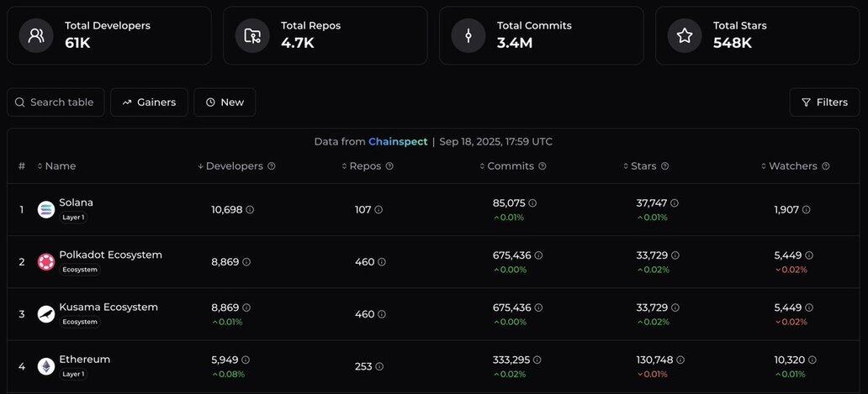Click the Solana logo icon
Screen dimensions: 868x394
click(x=46, y=209)
